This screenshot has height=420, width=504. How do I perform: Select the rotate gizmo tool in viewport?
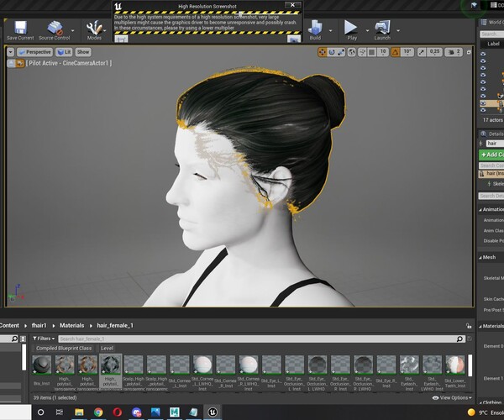point(332,52)
